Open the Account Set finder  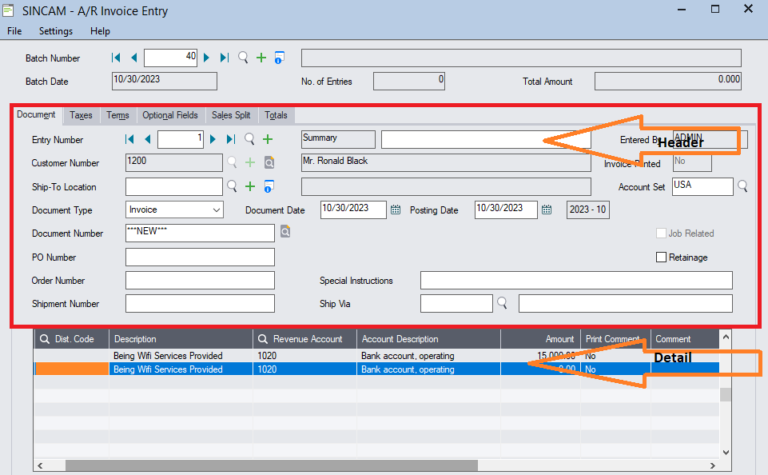pyautogui.click(x=743, y=186)
